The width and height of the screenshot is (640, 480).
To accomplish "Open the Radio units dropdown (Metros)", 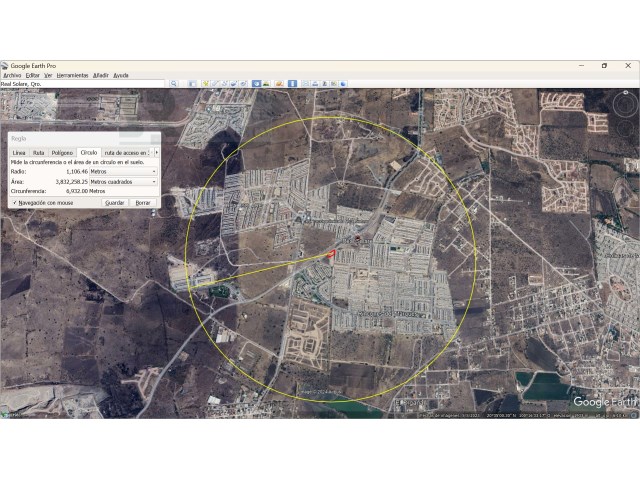I will (x=123, y=171).
